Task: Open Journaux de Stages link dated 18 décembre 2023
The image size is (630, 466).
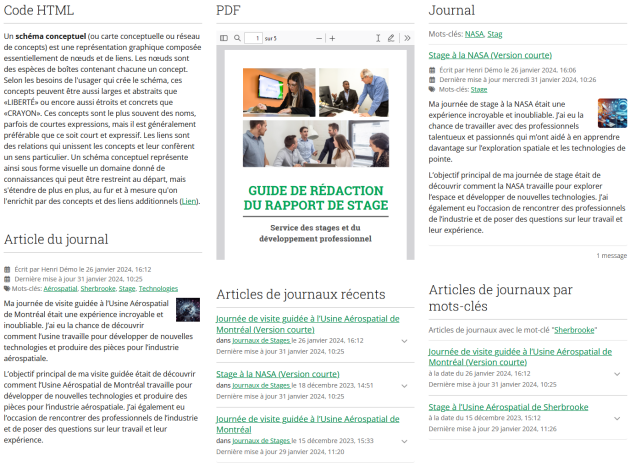Action: [261, 386]
